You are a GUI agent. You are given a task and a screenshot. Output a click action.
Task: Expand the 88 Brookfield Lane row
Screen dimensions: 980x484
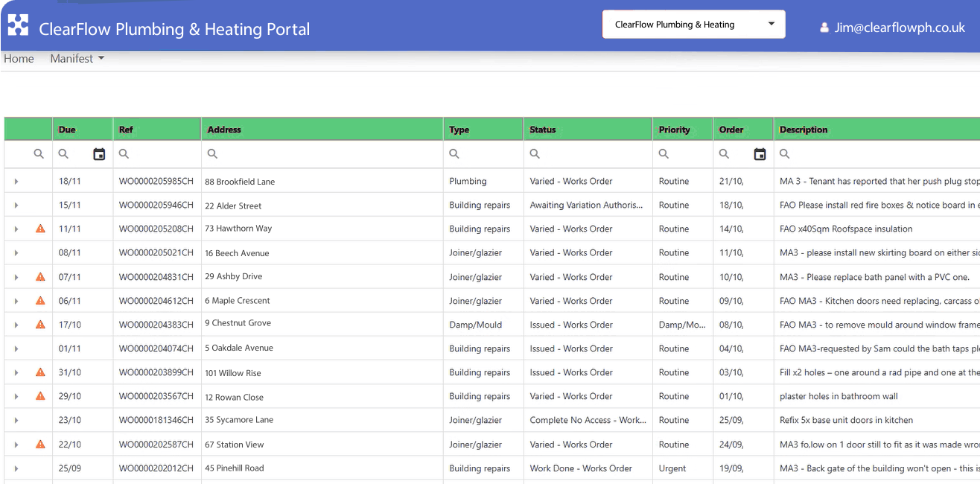point(16,182)
